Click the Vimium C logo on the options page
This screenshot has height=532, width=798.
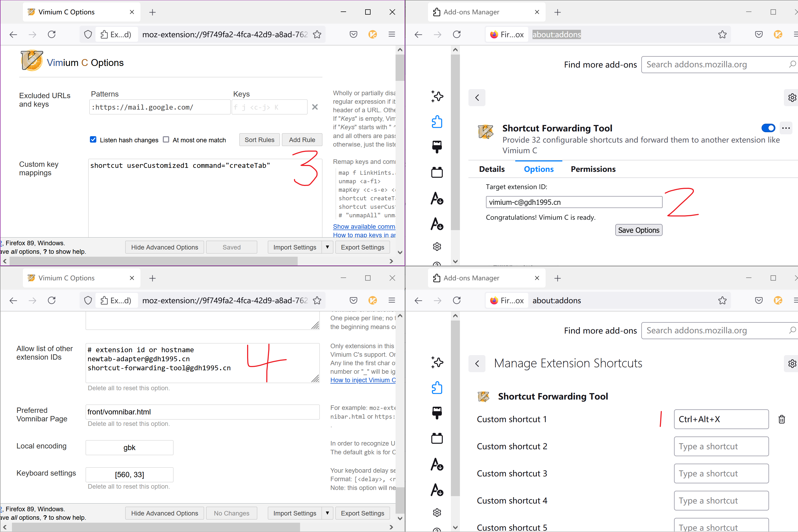[32, 61]
